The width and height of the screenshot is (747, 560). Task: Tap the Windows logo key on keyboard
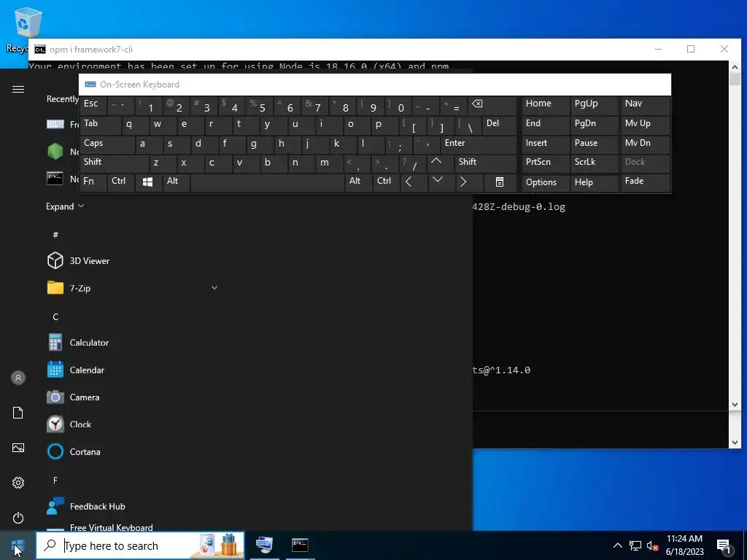(x=148, y=182)
